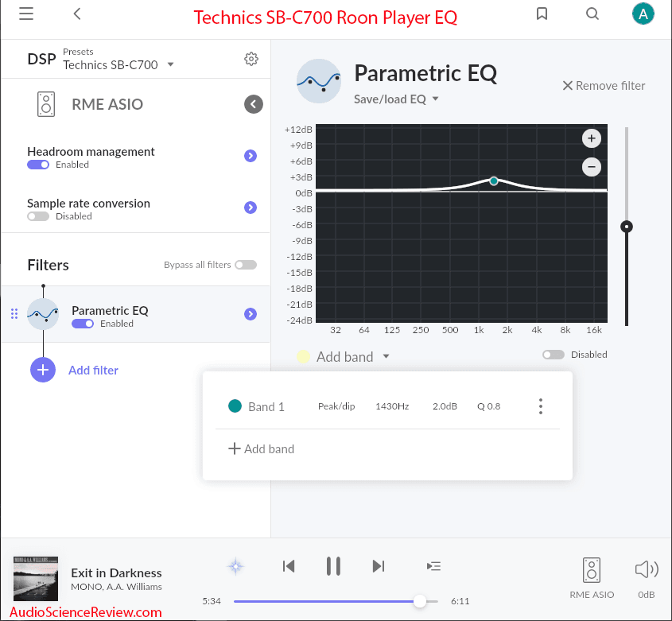Edit Band 1 Q 0.8 value
This screenshot has height=621, width=672.
click(x=488, y=406)
